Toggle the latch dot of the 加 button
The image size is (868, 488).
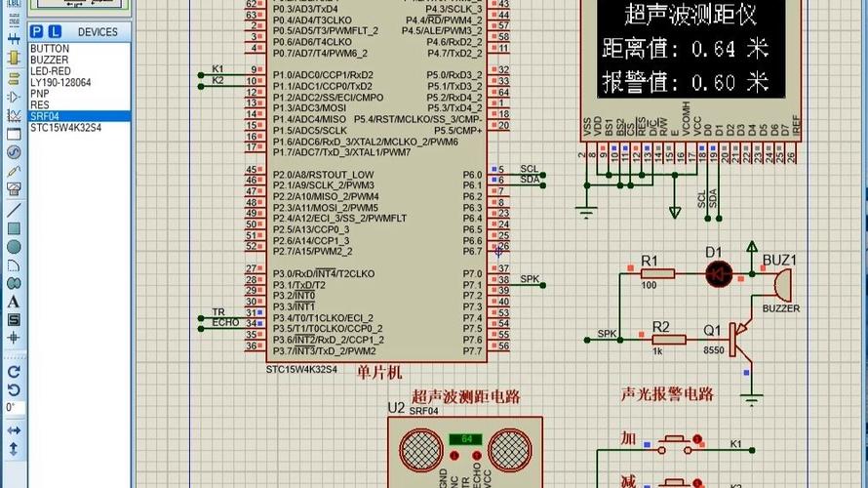697,438
